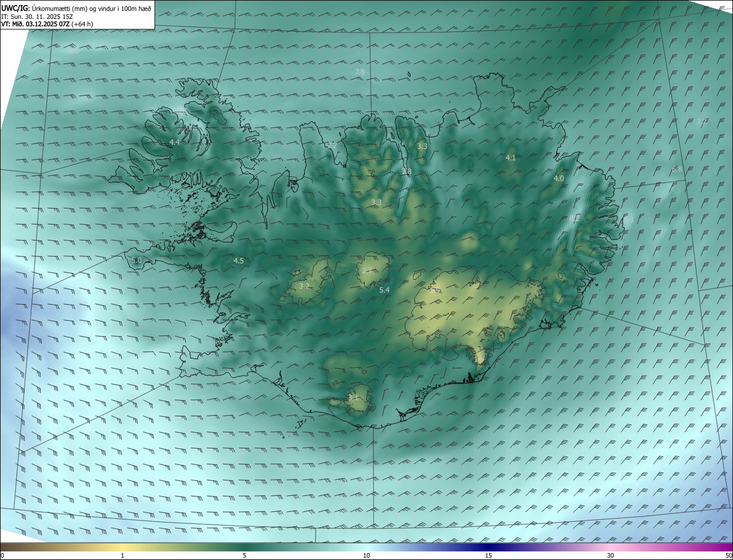Click the "3.1" value on the southern glacier
Image resolution: width=733 pixels, height=560 pixels.
click(353, 397)
